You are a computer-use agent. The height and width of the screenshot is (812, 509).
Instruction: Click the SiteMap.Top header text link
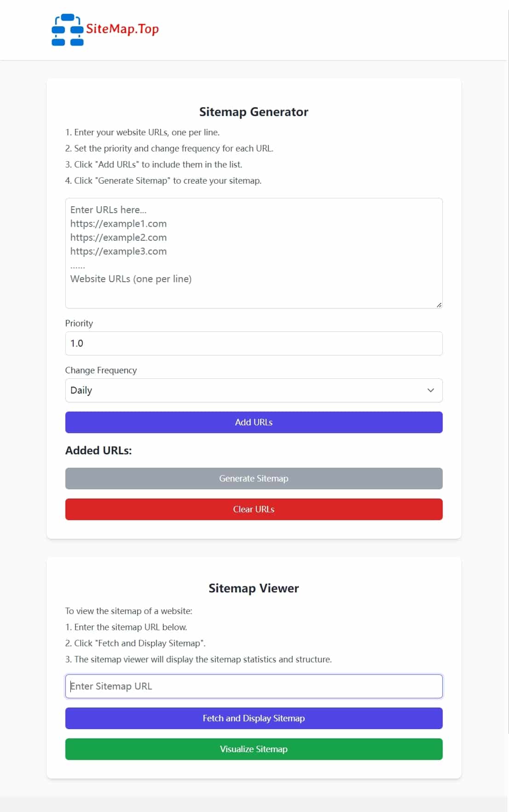(x=121, y=29)
